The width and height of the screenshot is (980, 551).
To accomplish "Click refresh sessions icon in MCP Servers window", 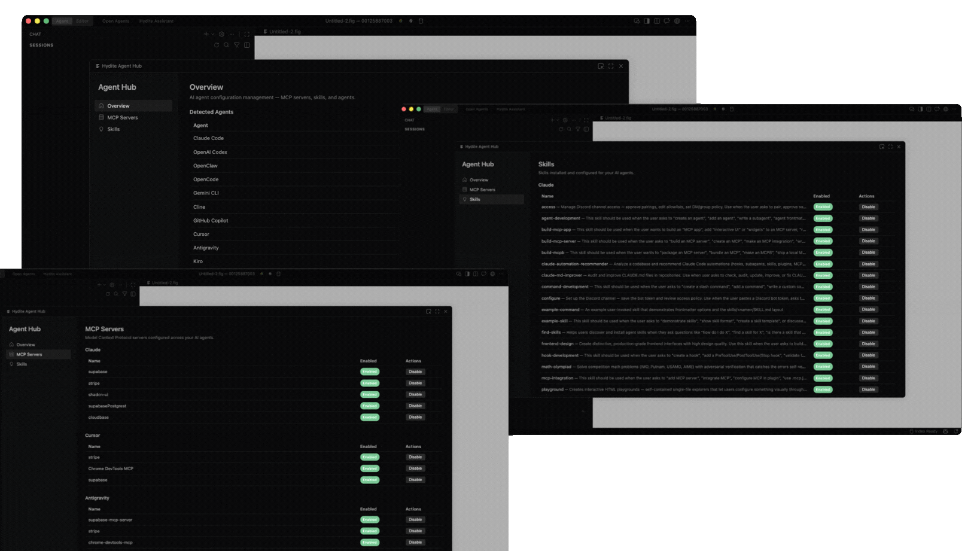I will (108, 294).
